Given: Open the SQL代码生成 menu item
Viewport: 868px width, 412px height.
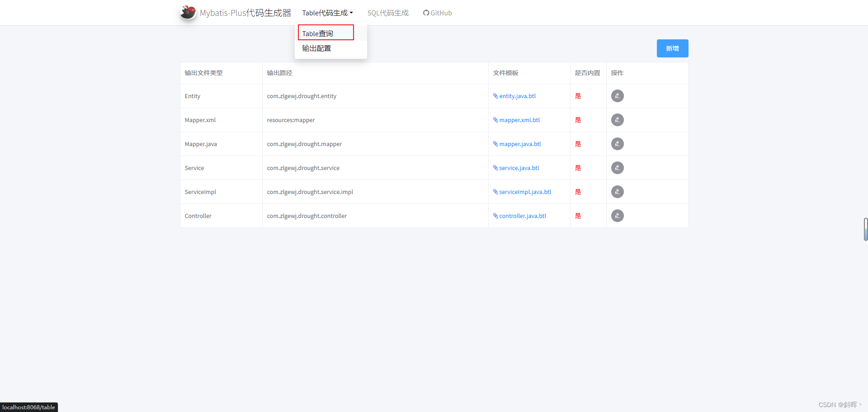Looking at the screenshot, I should [387, 13].
